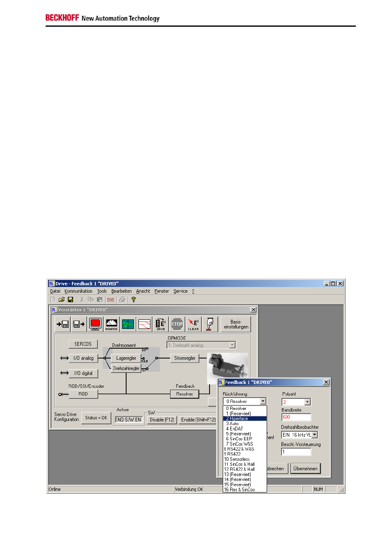Click the Copy icon in the toolbar
392x555 pixels.
click(91, 300)
